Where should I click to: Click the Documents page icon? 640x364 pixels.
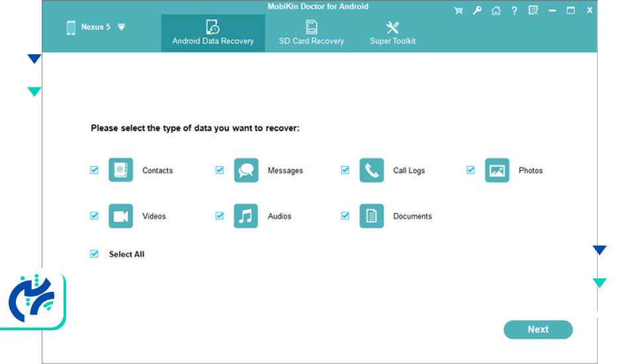[371, 216]
